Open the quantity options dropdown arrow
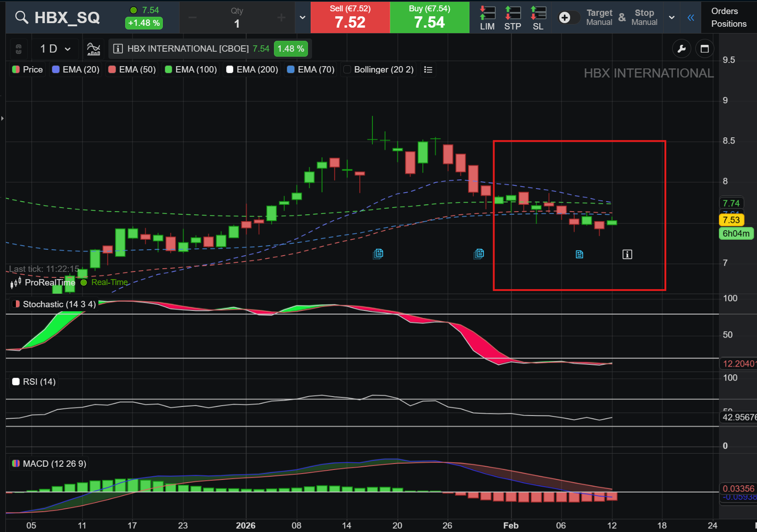 coord(303,18)
